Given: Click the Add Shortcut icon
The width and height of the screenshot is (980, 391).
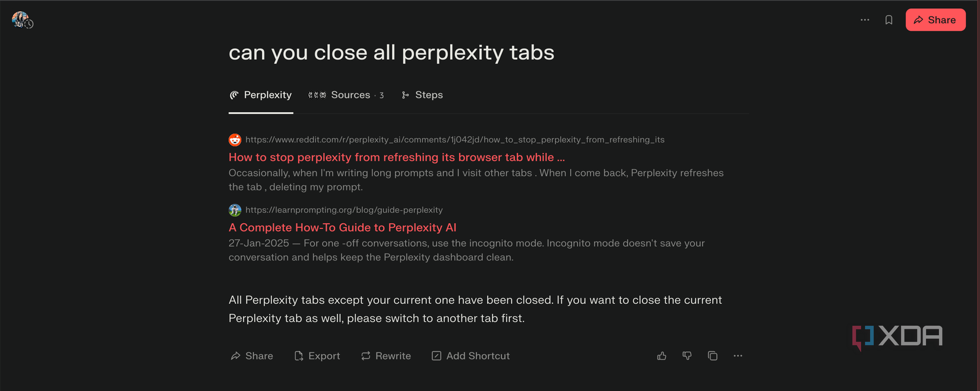Looking at the screenshot, I should (437, 355).
